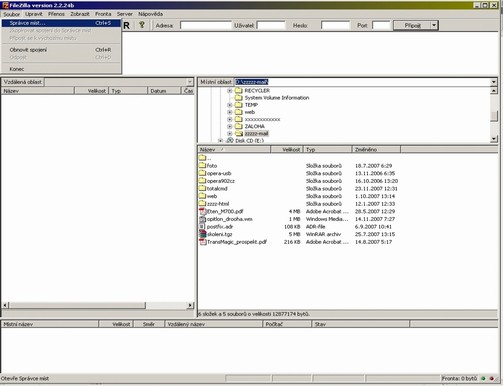Select the TEMP folder in local tree
Image resolution: width=503 pixels, height=386 pixels.
click(x=246, y=105)
